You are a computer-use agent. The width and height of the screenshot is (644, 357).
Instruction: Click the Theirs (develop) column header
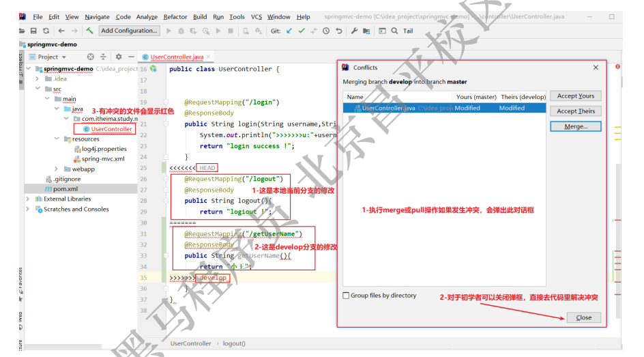tap(523, 97)
